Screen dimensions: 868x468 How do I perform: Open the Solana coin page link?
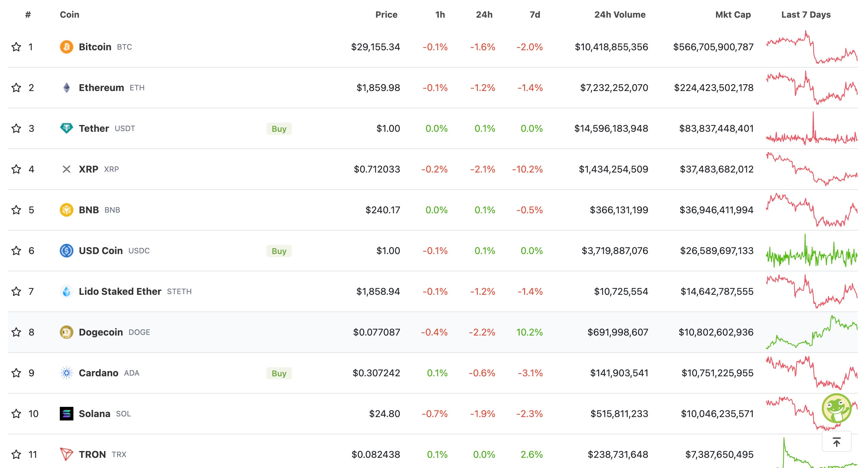94,414
